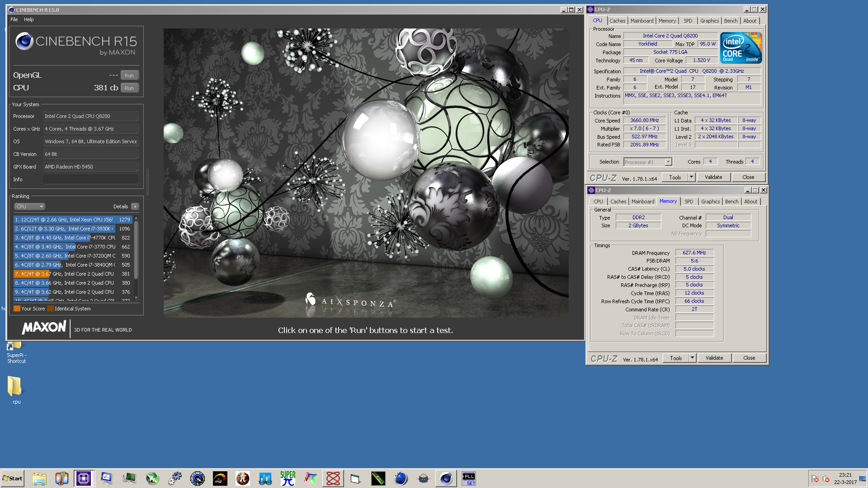Screen dimensions: 868x488
Task: Click the taskbar clock showing 23:21
Action: tap(845, 479)
